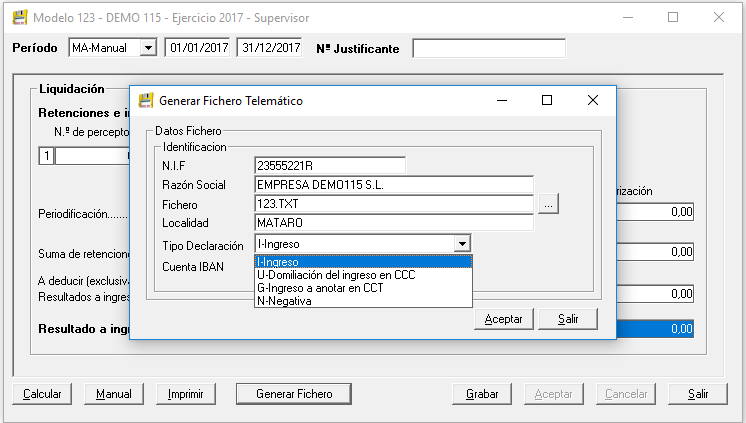Viewport: 746px width, 423px height.
Task: Click the Modelo 123 window title icon
Action: pos(19,18)
